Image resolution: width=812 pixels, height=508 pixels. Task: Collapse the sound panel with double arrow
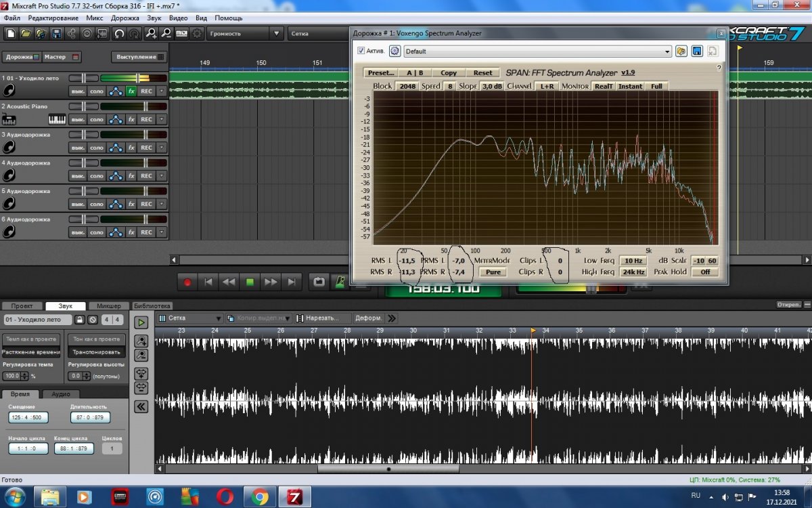(141, 406)
